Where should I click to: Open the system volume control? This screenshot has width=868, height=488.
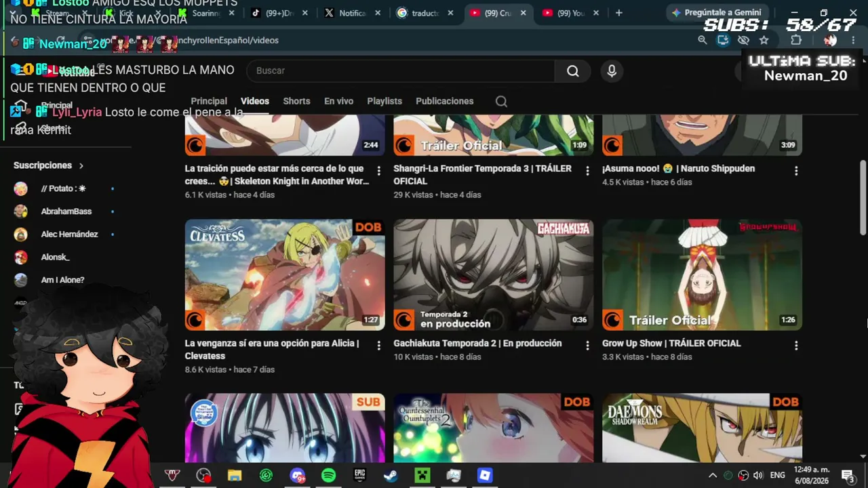click(x=758, y=475)
